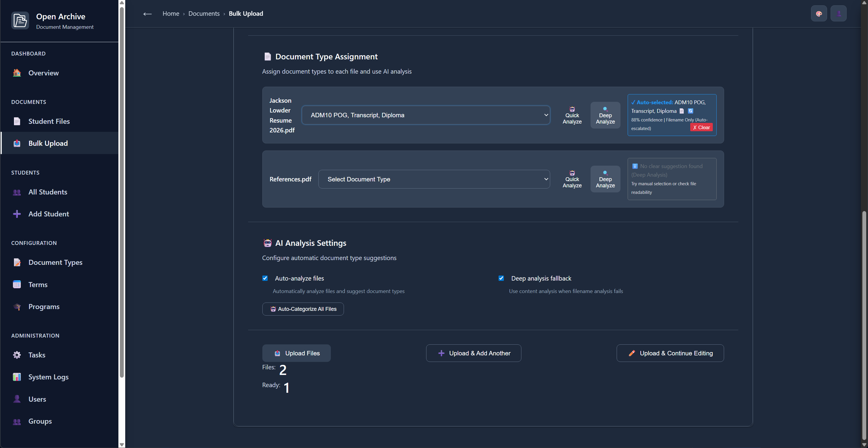Click the Groups sidebar label

point(40,421)
